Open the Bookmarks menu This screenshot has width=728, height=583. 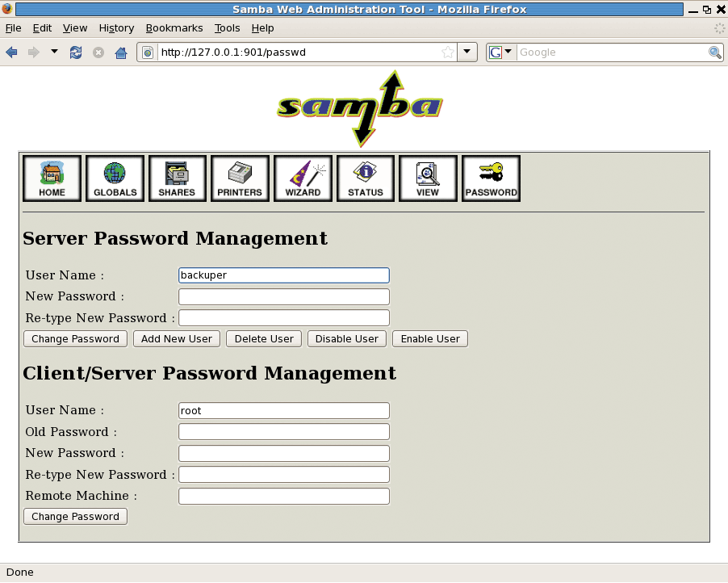174,28
